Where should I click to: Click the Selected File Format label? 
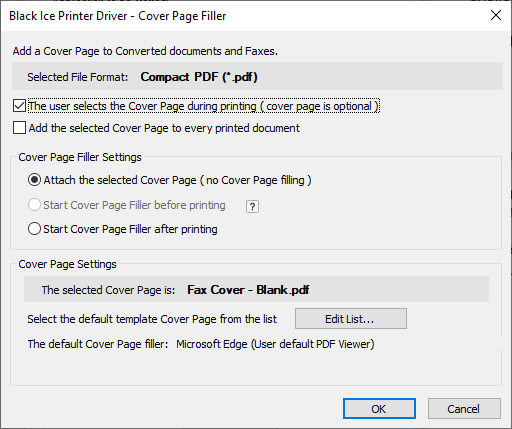coord(78,77)
